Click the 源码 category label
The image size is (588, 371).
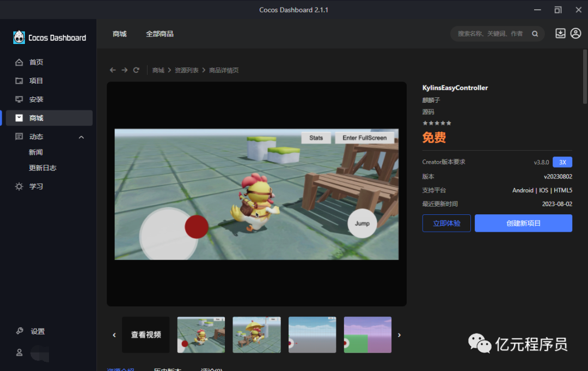pos(428,112)
